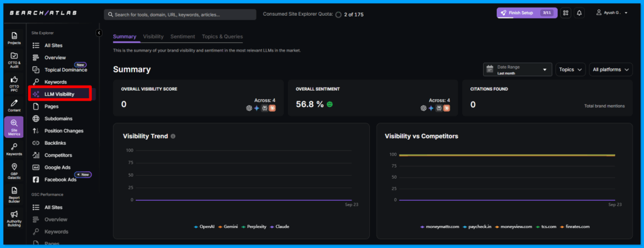Click the Citations Found heading
Screen dimensions: 644x248
tap(489, 89)
